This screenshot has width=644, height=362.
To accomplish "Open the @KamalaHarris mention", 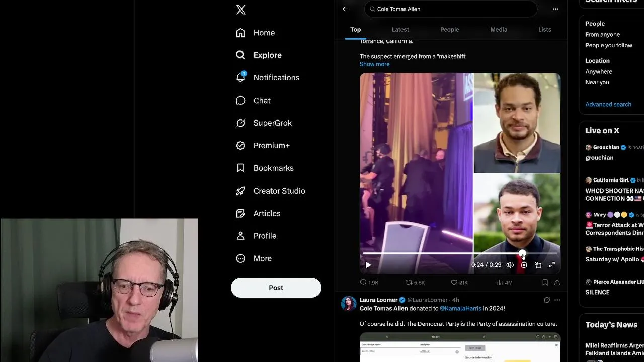I will click(x=460, y=308).
